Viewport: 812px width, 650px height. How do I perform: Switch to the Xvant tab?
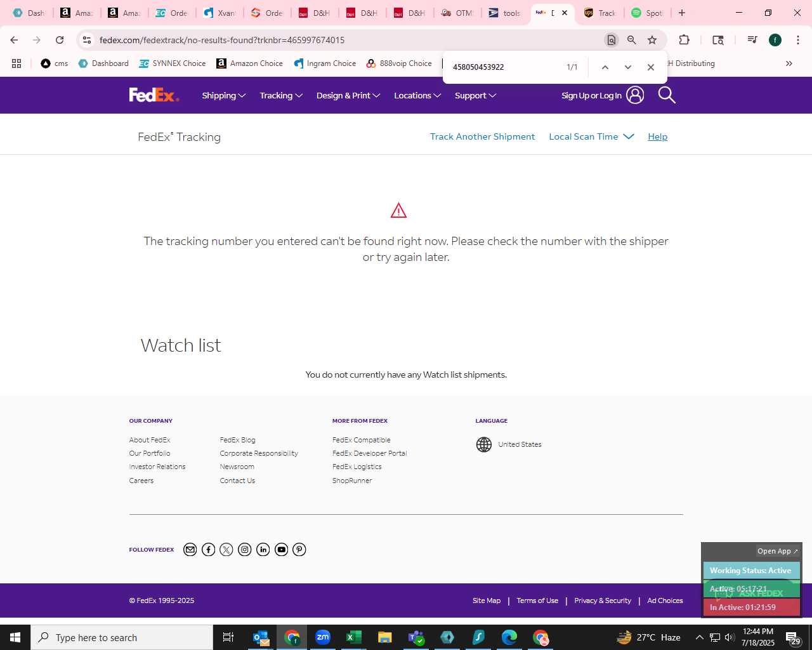(x=219, y=13)
